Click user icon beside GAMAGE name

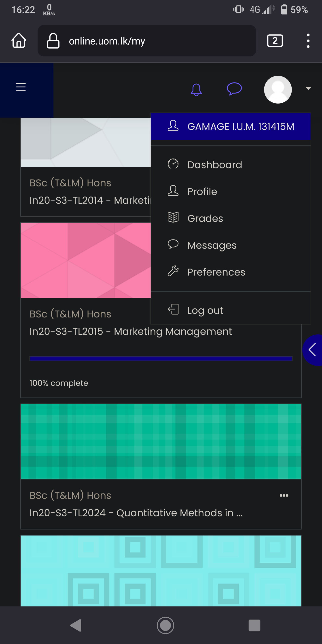pyautogui.click(x=173, y=125)
